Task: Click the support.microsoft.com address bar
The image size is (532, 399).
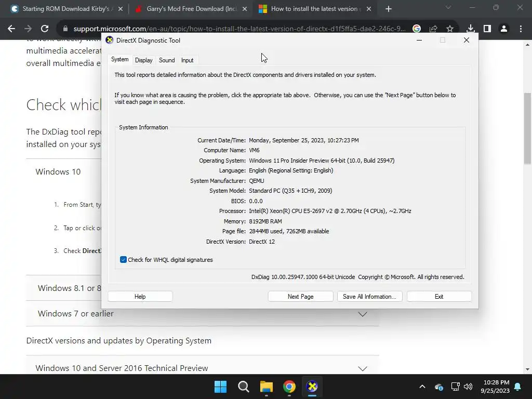Action: tap(239, 29)
